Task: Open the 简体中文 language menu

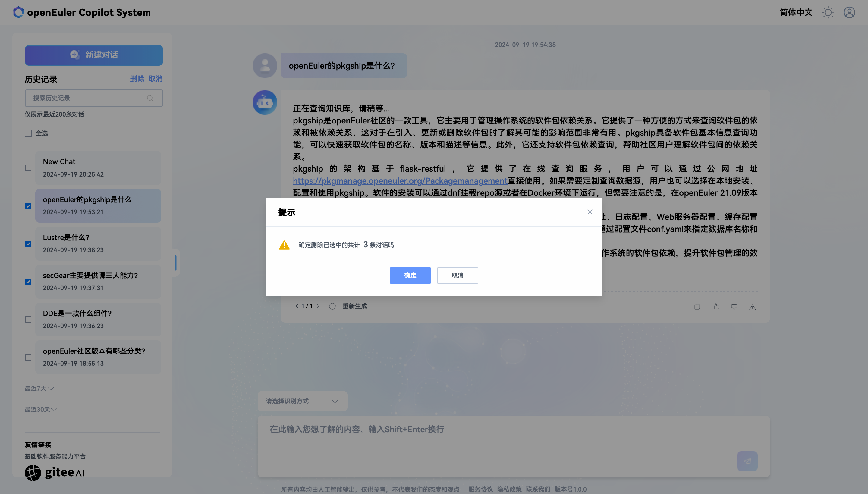Action: (795, 13)
